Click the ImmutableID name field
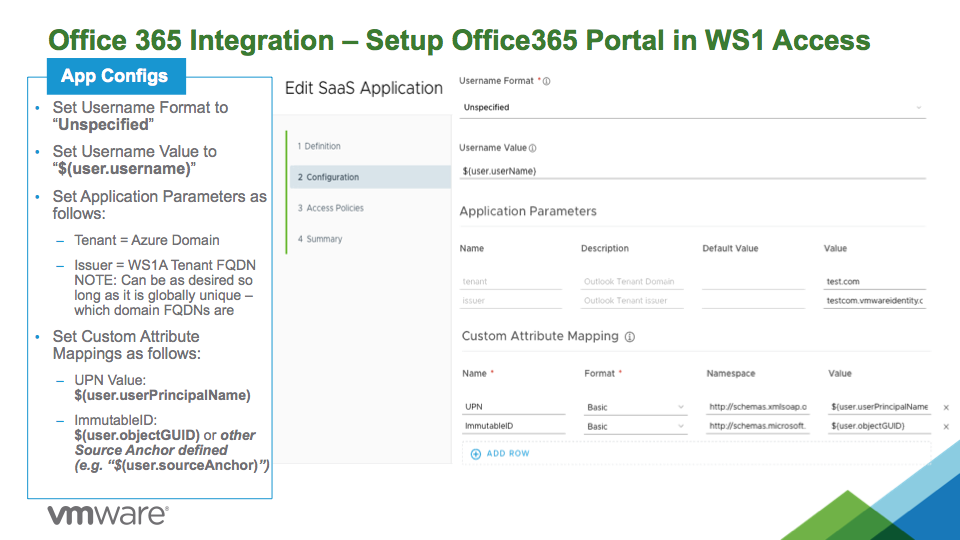 [x=513, y=426]
